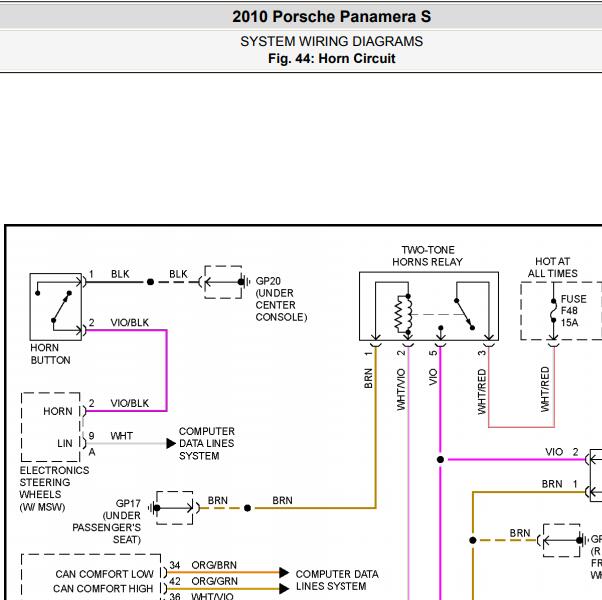Click the 'VIO 2' label on the horizontal wire

(562, 452)
